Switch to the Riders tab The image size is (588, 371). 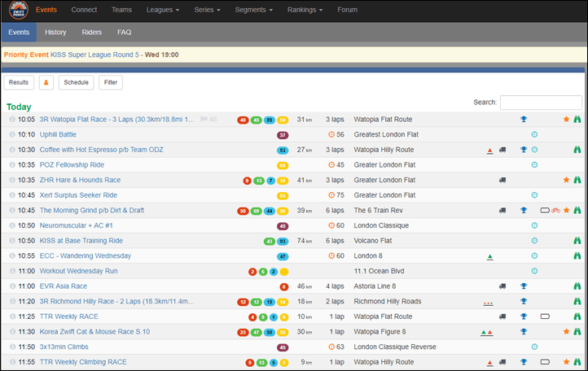pos(92,33)
